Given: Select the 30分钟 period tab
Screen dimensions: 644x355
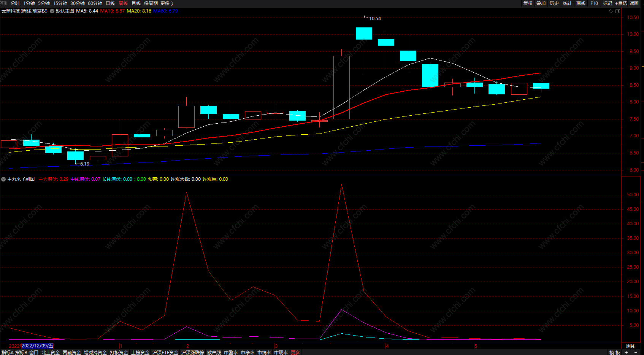Looking at the screenshot, I should [x=78, y=3].
